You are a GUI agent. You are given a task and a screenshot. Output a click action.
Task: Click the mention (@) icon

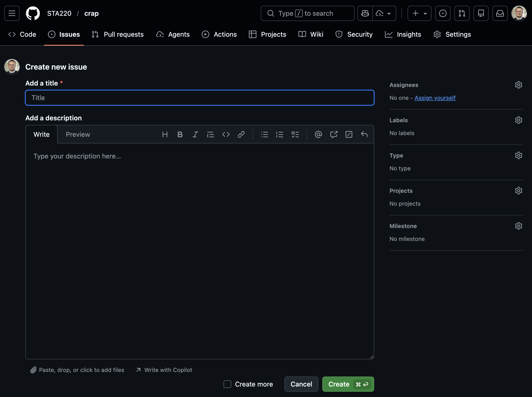tap(318, 134)
